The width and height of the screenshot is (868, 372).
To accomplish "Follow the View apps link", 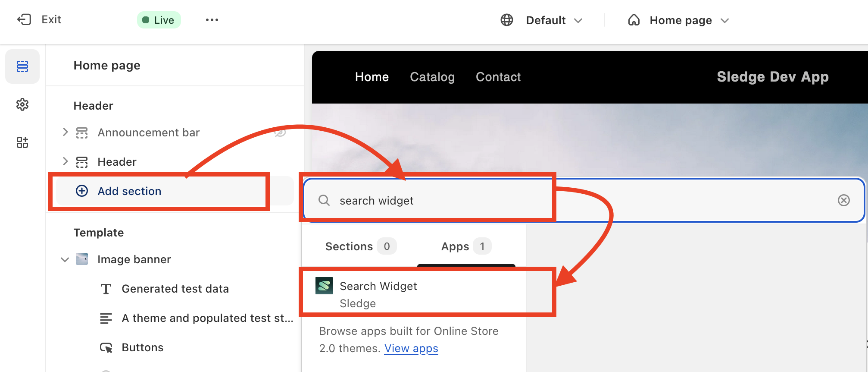I will tap(411, 348).
